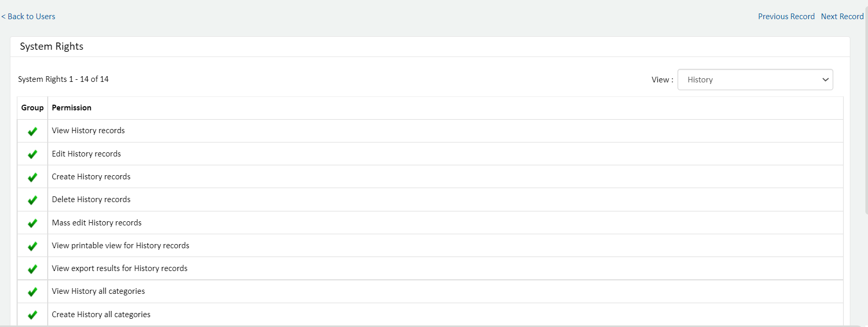
Task: Click the View dropdown chevron arrow
Action: [x=825, y=80]
